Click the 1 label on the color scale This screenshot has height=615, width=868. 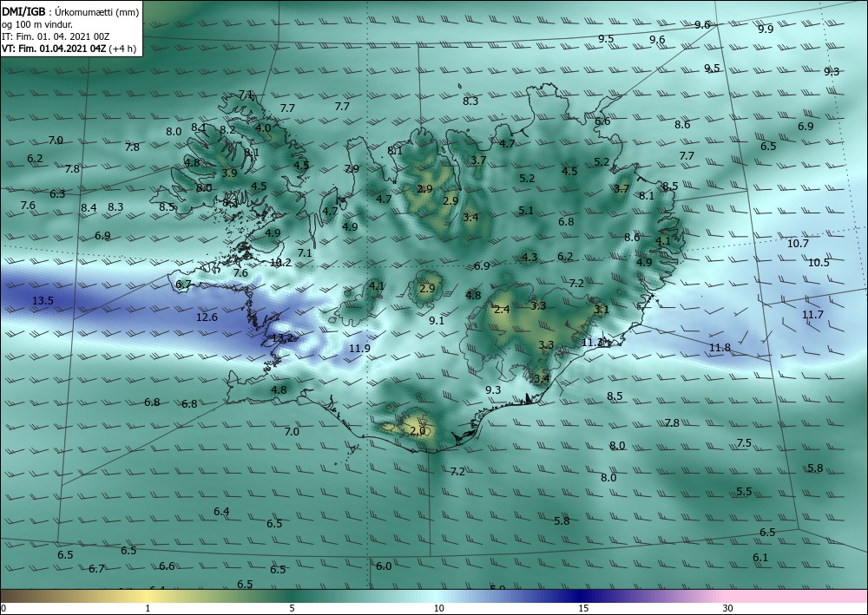(148, 609)
